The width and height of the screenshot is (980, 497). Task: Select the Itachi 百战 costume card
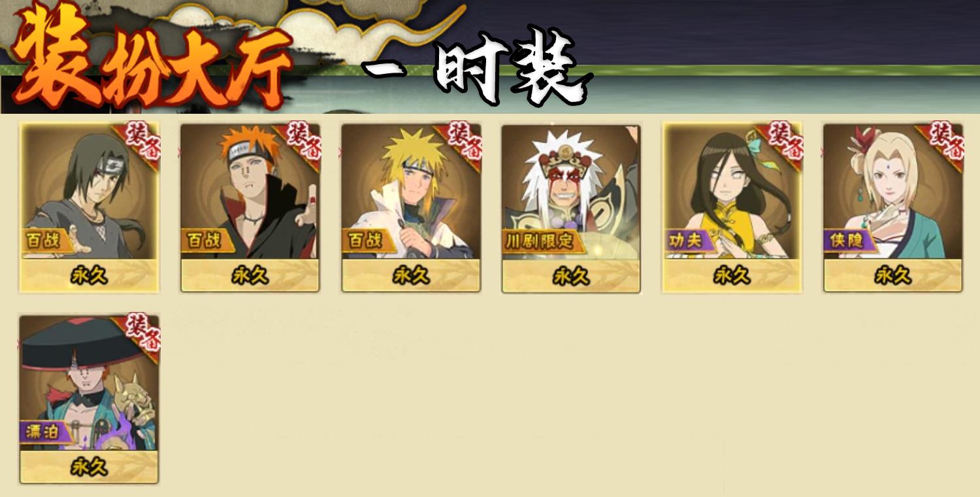tap(90, 207)
